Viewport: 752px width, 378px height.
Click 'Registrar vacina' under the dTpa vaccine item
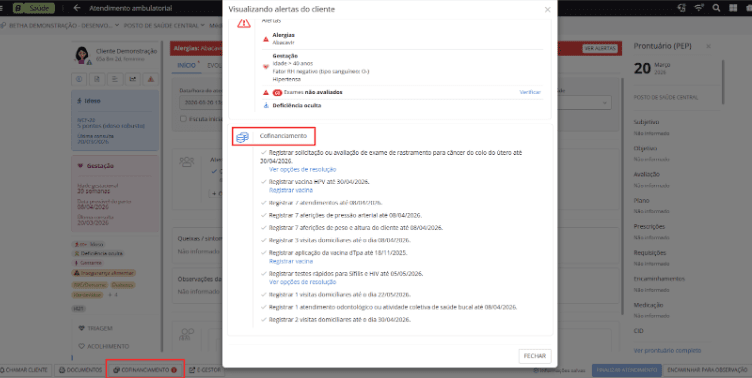point(291,261)
